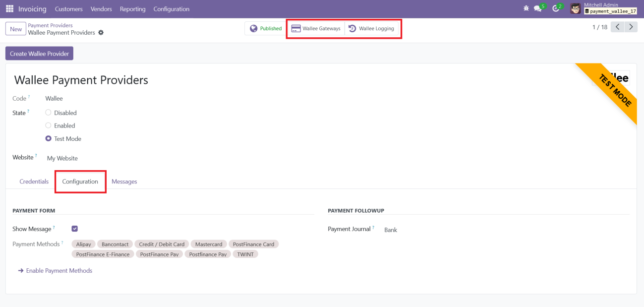
Task: Open the apps grid menu icon
Action: click(x=9, y=9)
